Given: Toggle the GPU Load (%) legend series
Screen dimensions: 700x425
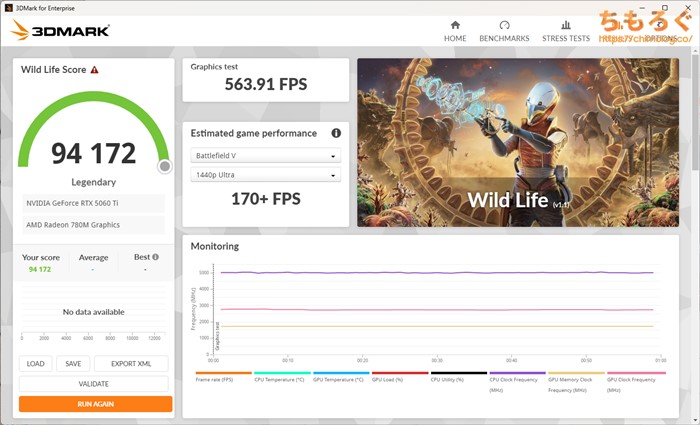Looking at the screenshot, I should coord(400,377).
